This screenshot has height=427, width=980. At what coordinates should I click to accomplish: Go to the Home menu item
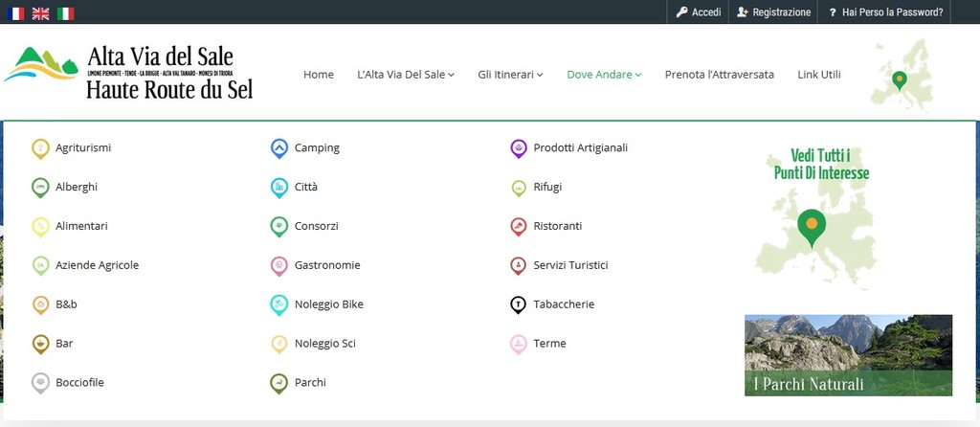[x=319, y=75]
